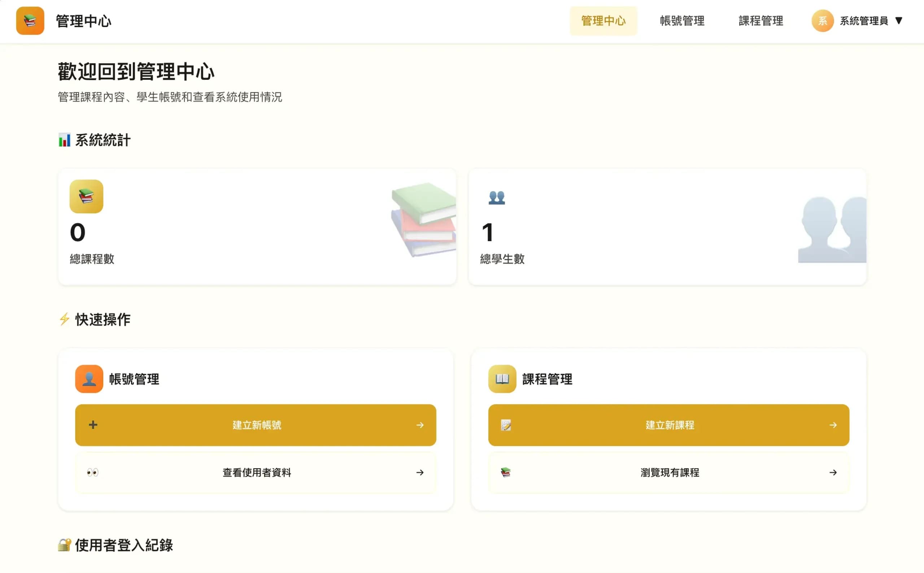Click the orange 帳號管理 user icon
The image size is (924, 573).
click(x=89, y=379)
